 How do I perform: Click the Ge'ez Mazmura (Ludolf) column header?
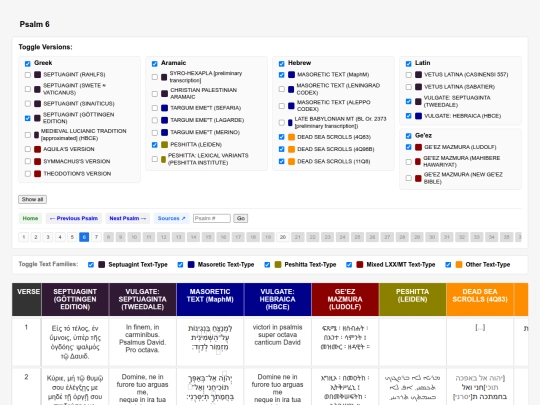coord(345,299)
